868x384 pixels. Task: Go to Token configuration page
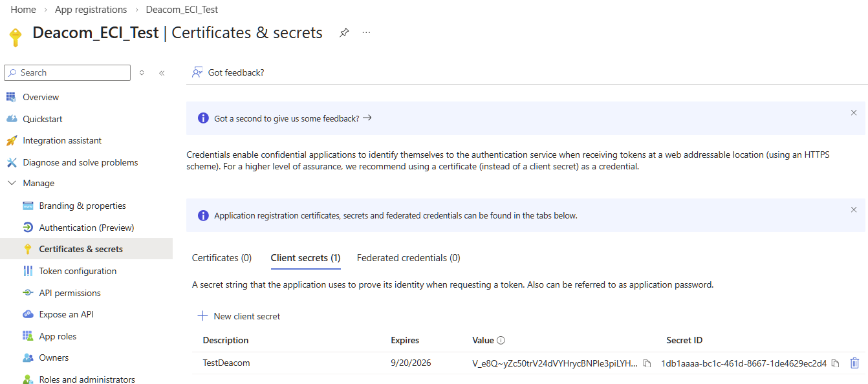(x=78, y=271)
